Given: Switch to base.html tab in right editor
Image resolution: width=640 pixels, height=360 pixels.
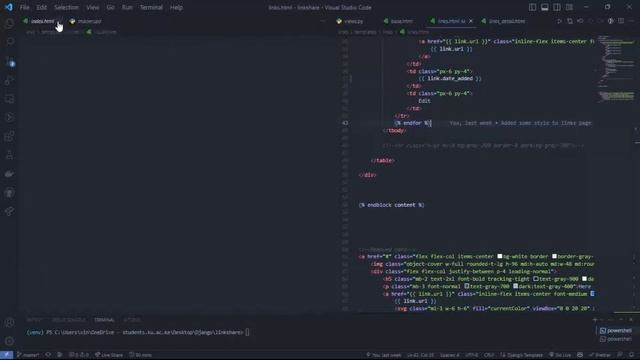Looking at the screenshot, I should click(x=398, y=21).
